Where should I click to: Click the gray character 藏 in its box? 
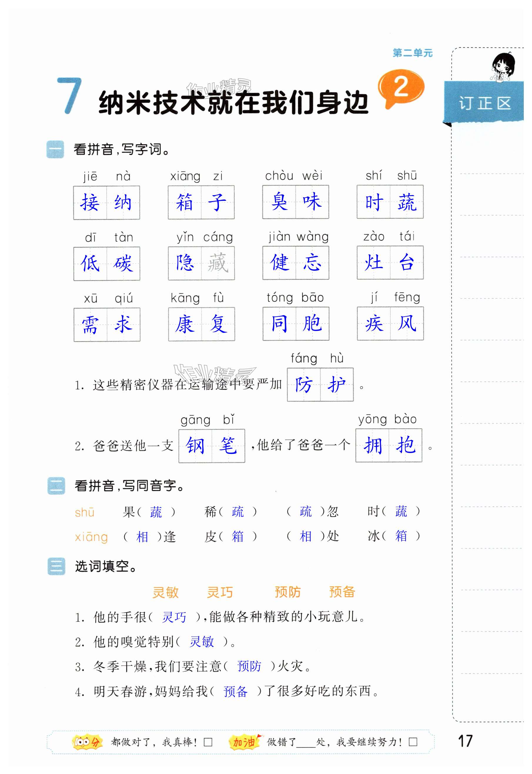point(218,263)
